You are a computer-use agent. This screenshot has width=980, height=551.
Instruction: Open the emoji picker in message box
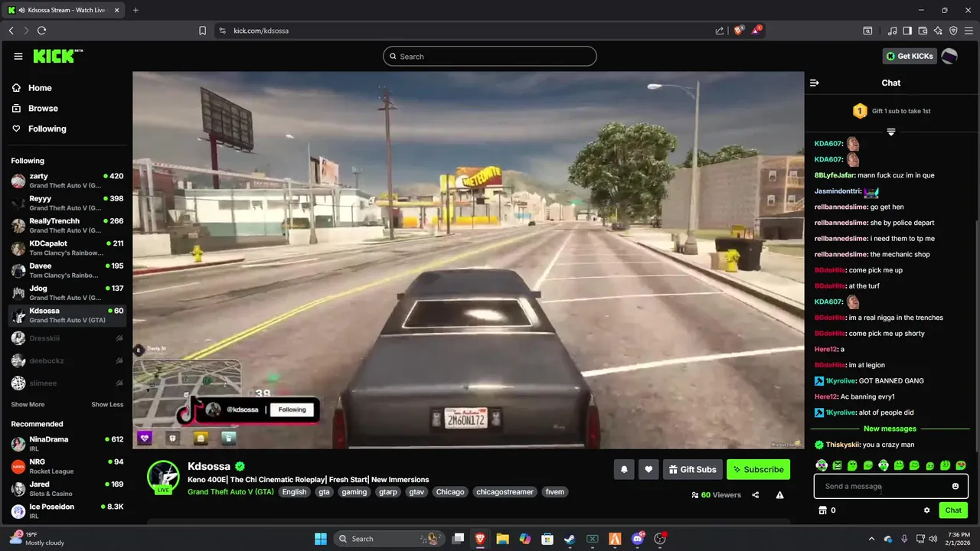click(x=955, y=486)
